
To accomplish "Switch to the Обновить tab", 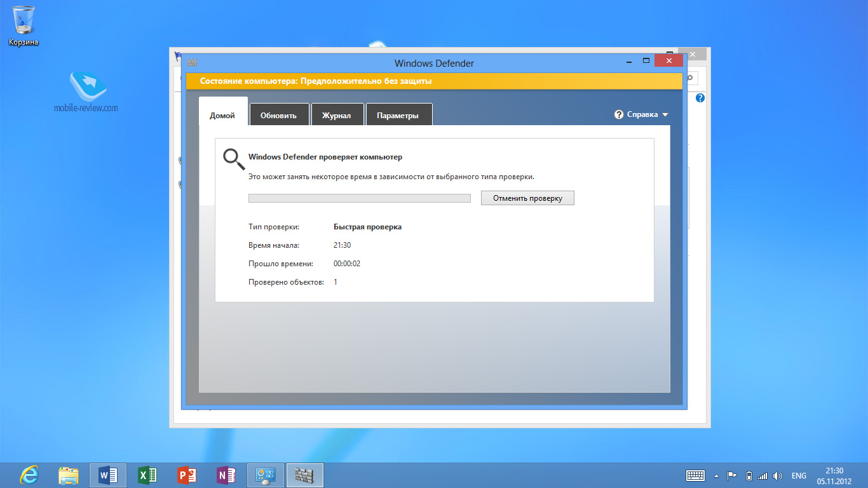I will (279, 114).
